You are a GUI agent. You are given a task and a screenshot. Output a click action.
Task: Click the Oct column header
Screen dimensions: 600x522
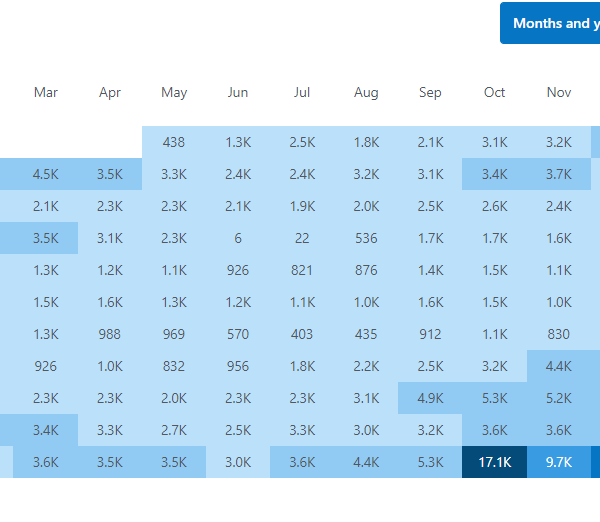click(x=495, y=93)
